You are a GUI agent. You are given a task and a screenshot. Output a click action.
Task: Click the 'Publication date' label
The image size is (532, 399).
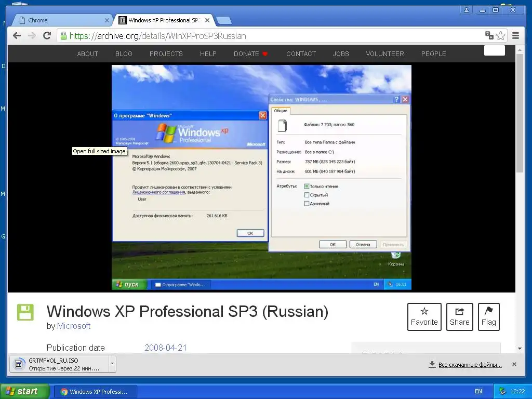click(76, 348)
